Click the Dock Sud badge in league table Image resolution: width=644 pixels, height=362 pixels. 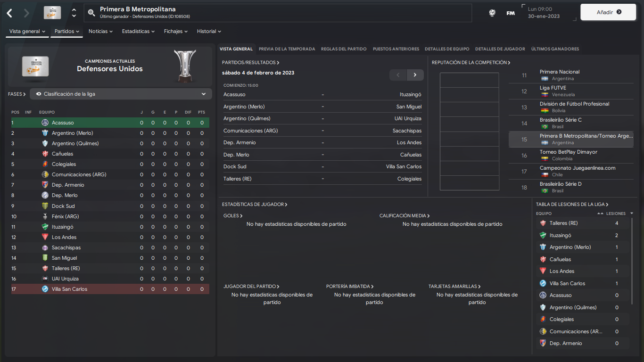click(45, 206)
